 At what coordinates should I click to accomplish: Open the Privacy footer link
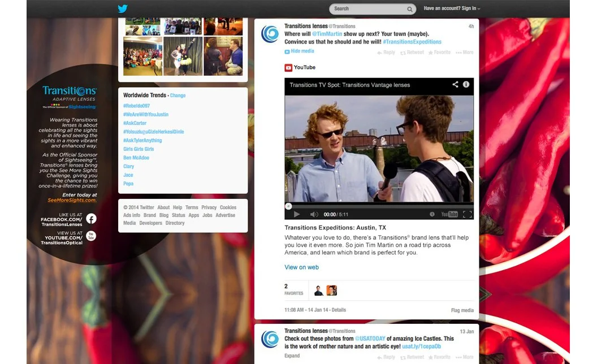click(x=209, y=207)
